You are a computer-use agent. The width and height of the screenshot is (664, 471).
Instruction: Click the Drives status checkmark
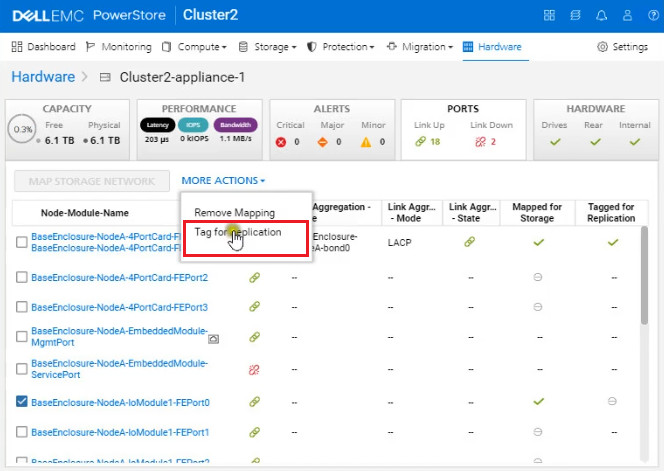point(555,142)
